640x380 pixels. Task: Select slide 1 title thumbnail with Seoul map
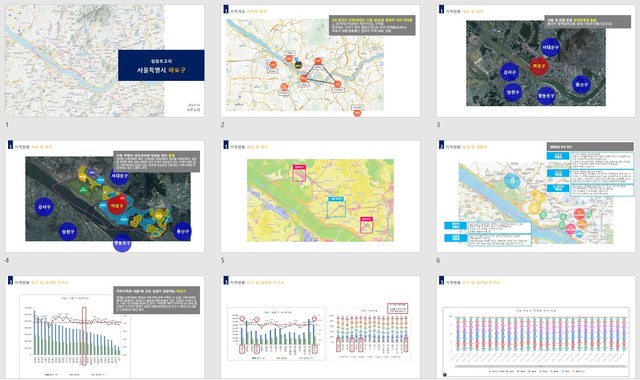point(104,61)
